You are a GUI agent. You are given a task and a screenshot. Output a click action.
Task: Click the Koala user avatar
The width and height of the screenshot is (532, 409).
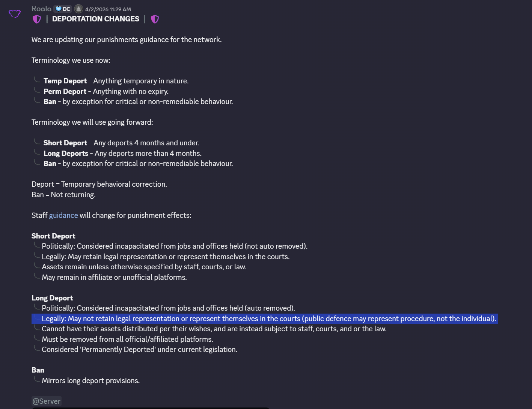coord(15,14)
